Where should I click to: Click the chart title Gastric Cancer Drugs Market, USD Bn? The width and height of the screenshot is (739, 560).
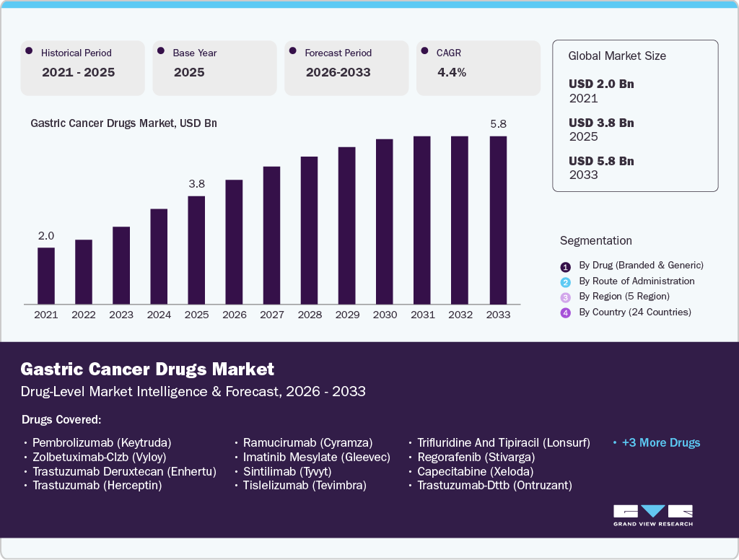click(123, 123)
